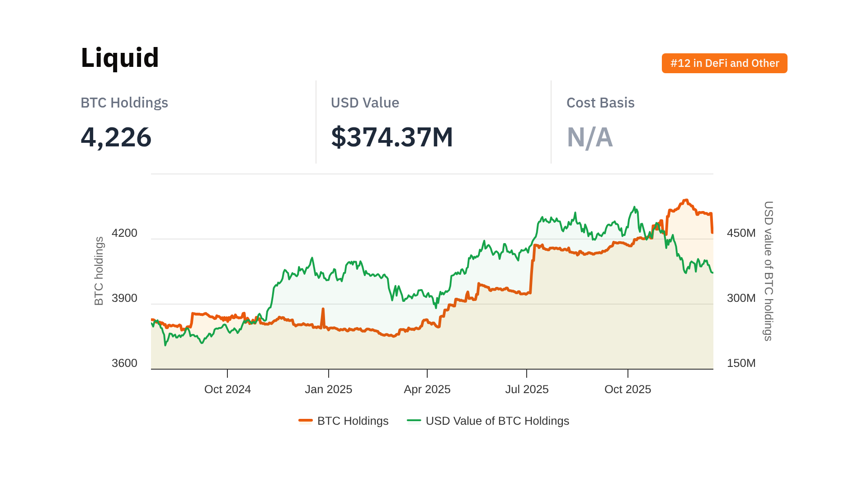Toggle USD Value of BTC Holdings legend

[x=497, y=421]
